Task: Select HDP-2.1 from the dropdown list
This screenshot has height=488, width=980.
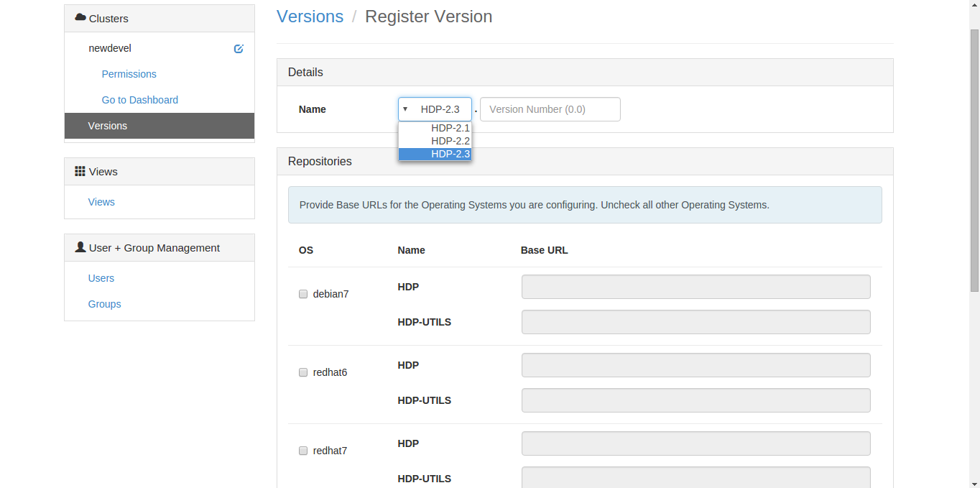Action: coord(450,128)
